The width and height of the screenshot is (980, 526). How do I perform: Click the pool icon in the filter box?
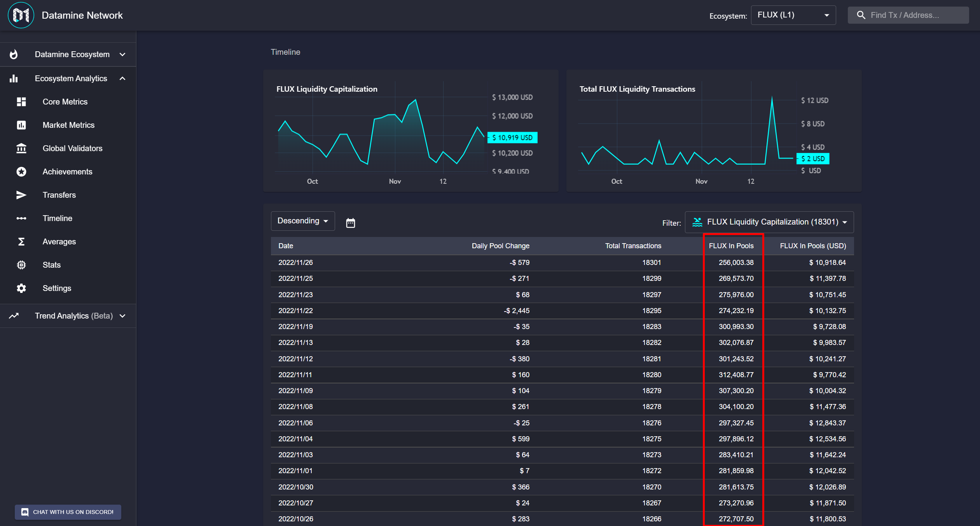[x=697, y=222]
